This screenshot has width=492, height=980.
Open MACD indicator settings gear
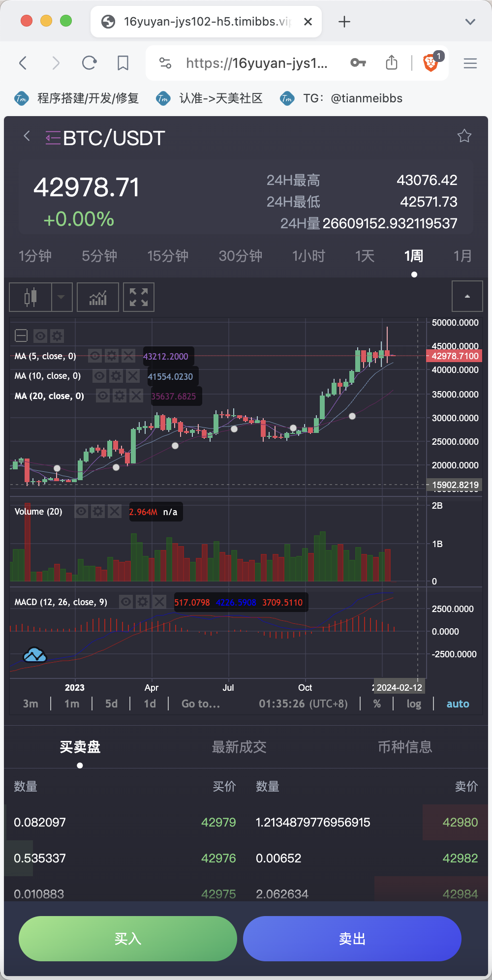(143, 602)
